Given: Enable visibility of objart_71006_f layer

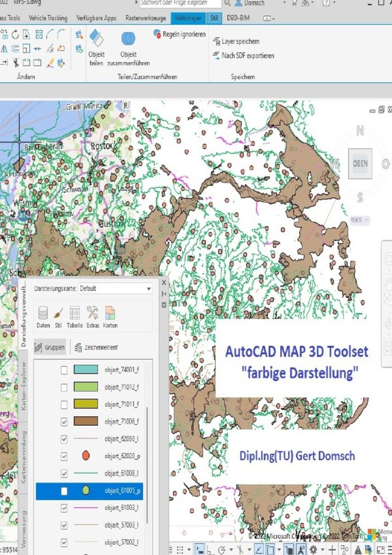Looking at the screenshot, I should click(x=64, y=421).
